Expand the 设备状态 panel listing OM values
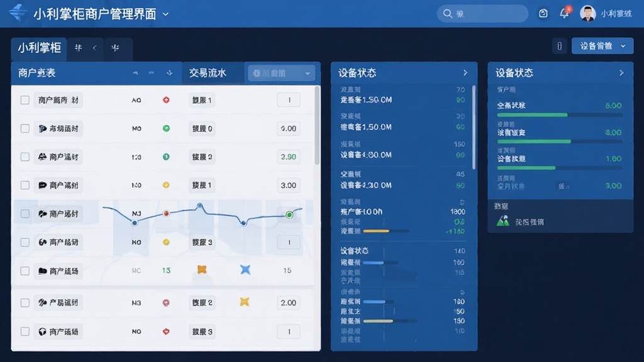The width and height of the screenshot is (644, 362). (465, 73)
